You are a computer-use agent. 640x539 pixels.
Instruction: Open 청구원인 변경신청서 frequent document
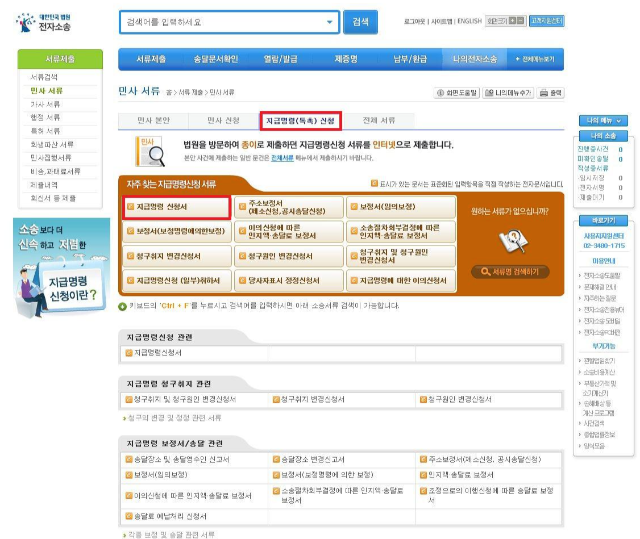point(289,256)
